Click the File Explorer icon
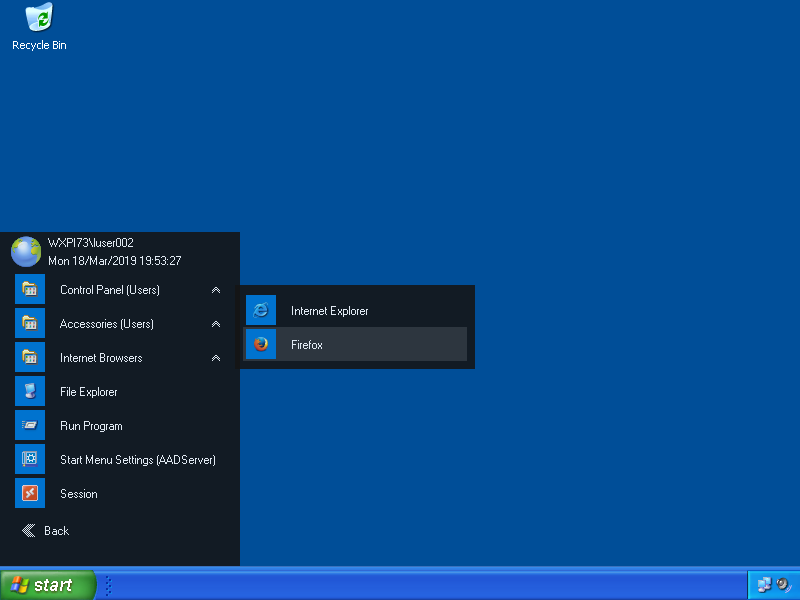This screenshot has width=800, height=600. (30, 392)
